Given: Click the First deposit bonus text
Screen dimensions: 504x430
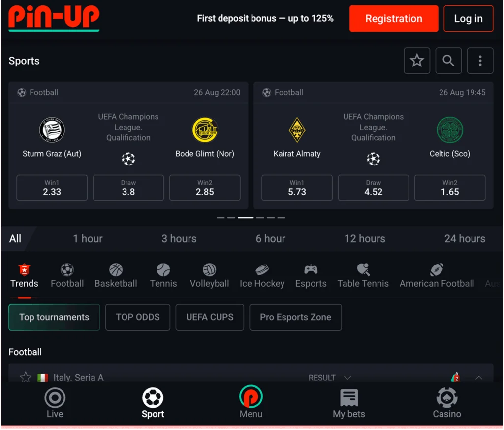Looking at the screenshot, I should (265, 18).
